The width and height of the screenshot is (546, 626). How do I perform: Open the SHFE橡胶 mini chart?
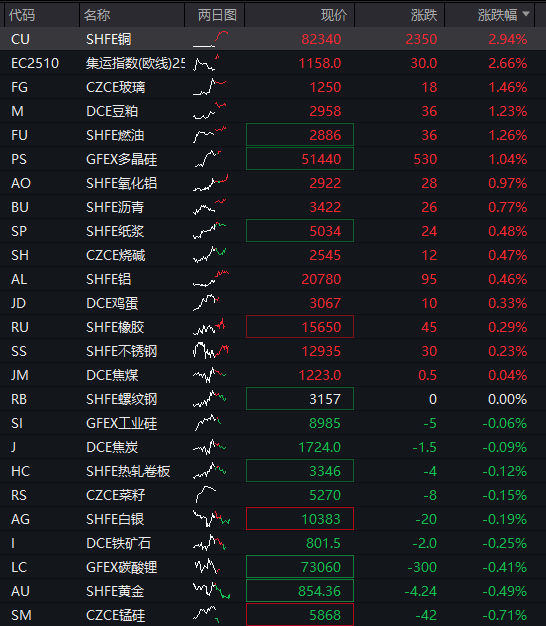click(209, 327)
